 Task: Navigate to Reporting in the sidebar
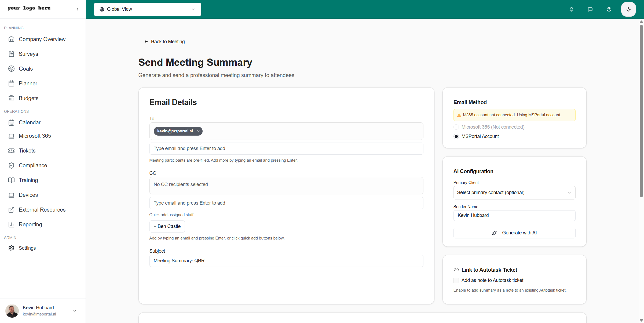(x=30, y=224)
